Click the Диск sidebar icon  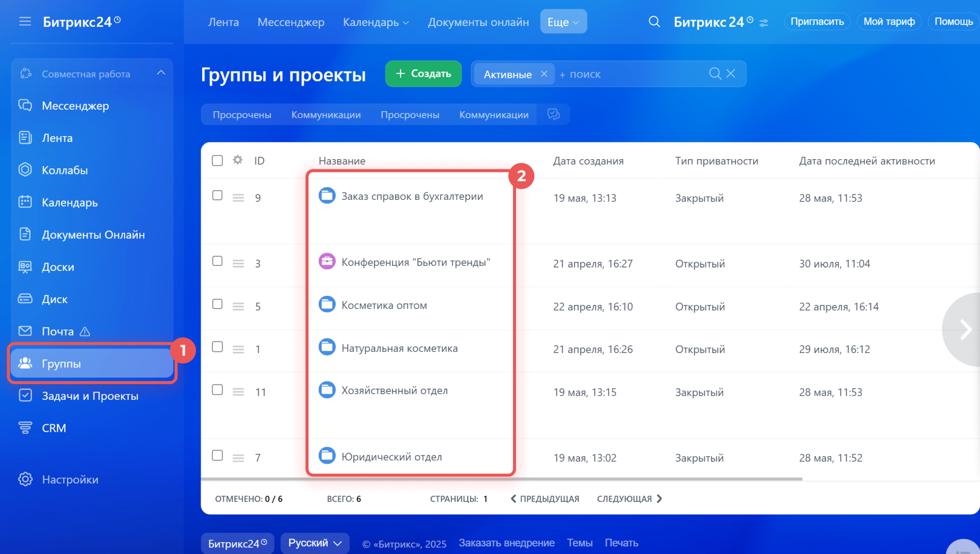(x=25, y=299)
